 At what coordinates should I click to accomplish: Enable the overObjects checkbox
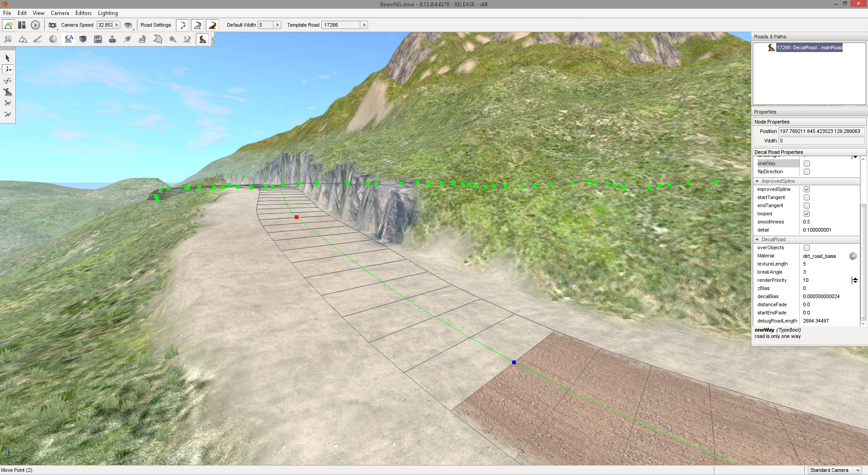coord(807,248)
